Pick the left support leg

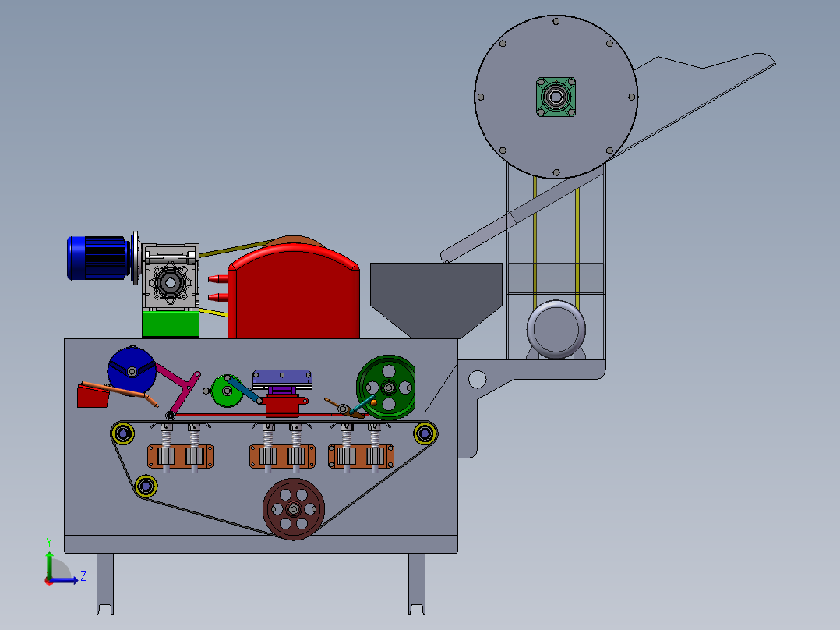(105, 583)
